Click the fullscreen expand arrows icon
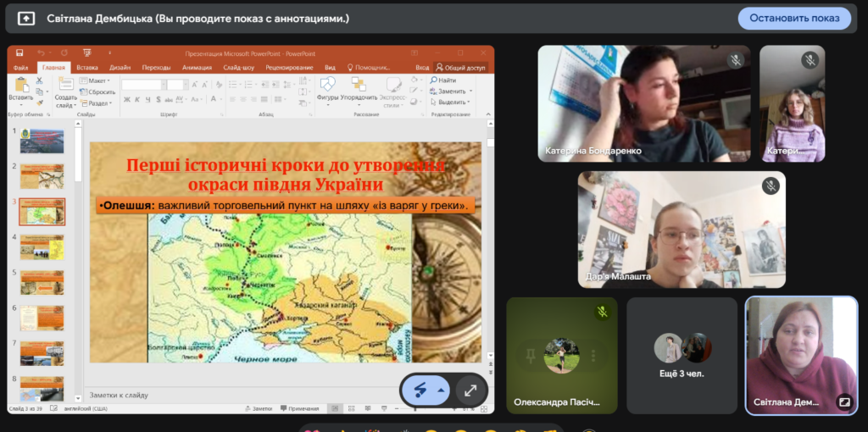868x432 pixels. click(x=470, y=390)
